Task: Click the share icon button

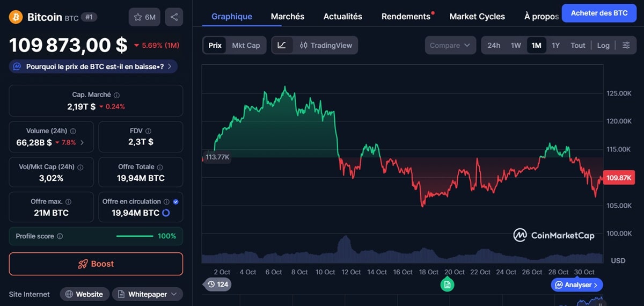Action: tap(174, 17)
